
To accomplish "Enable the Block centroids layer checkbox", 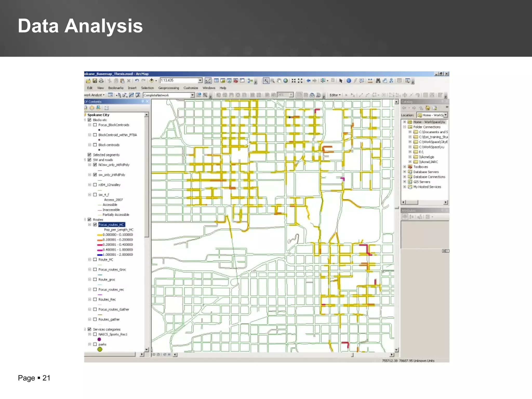I will [x=95, y=145].
